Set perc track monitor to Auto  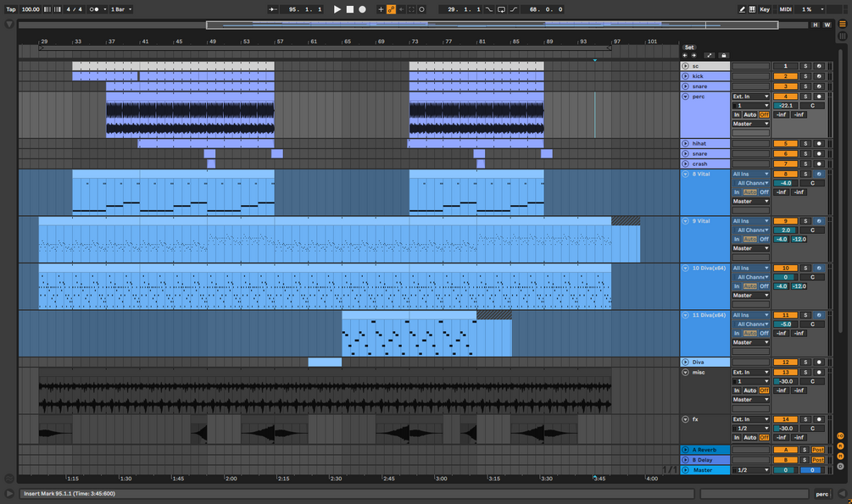(750, 114)
